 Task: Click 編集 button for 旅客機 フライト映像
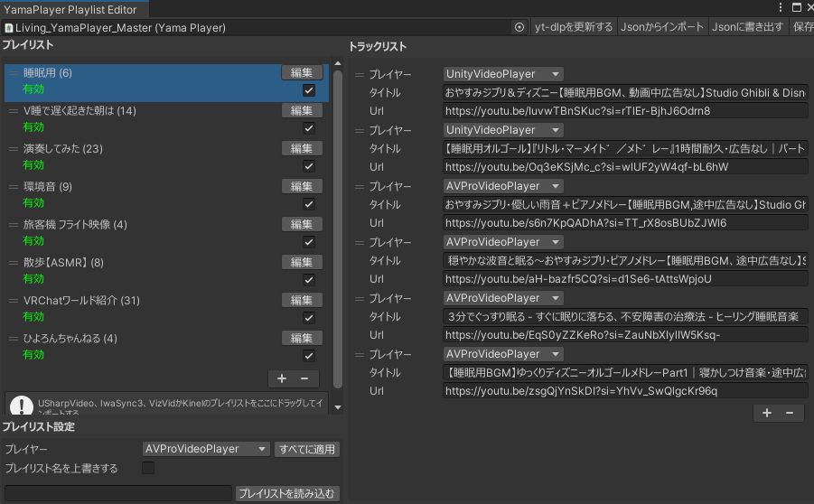[x=302, y=224]
